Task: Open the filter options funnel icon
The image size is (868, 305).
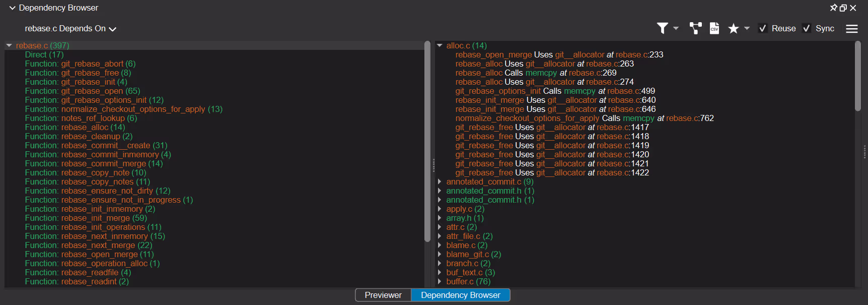Action: [x=663, y=28]
